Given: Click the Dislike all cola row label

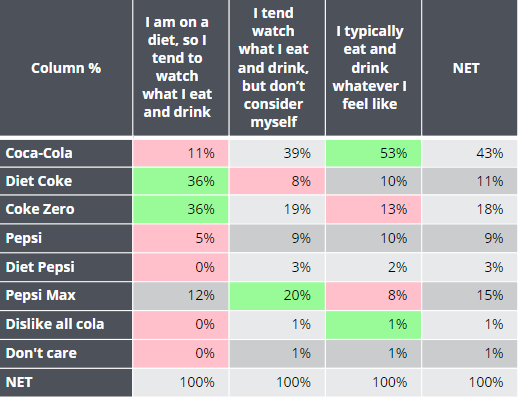Looking at the screenshot, I should [66, 325].
